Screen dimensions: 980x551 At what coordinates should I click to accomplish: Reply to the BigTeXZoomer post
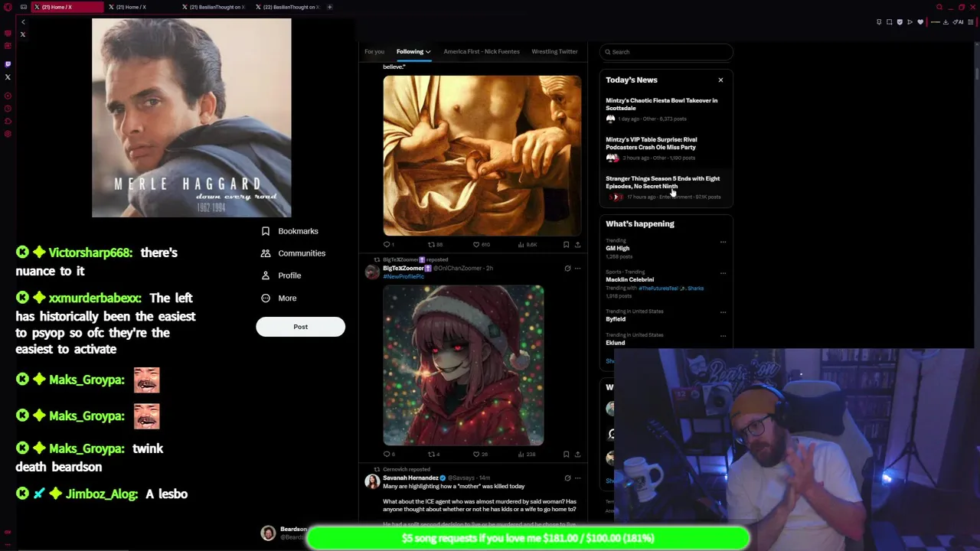coord(387,455)
